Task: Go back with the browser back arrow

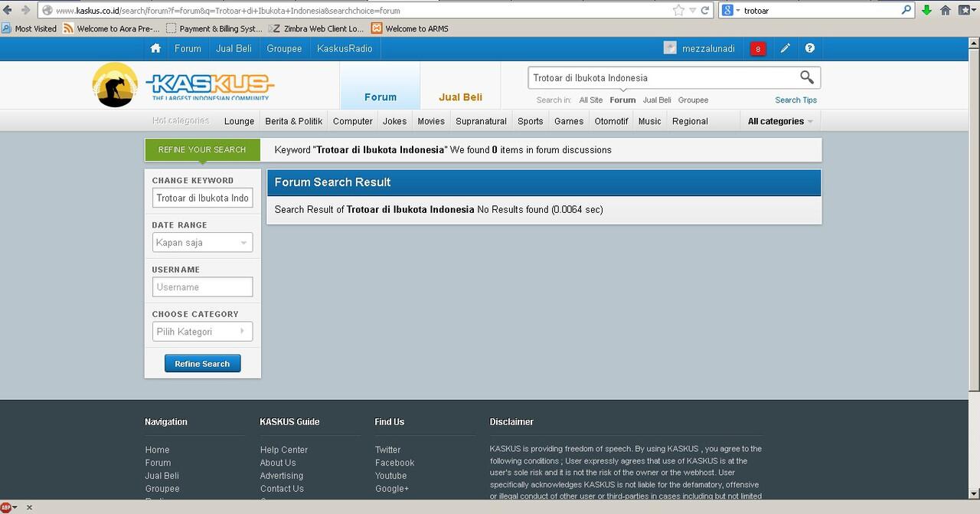Action: 8,10
